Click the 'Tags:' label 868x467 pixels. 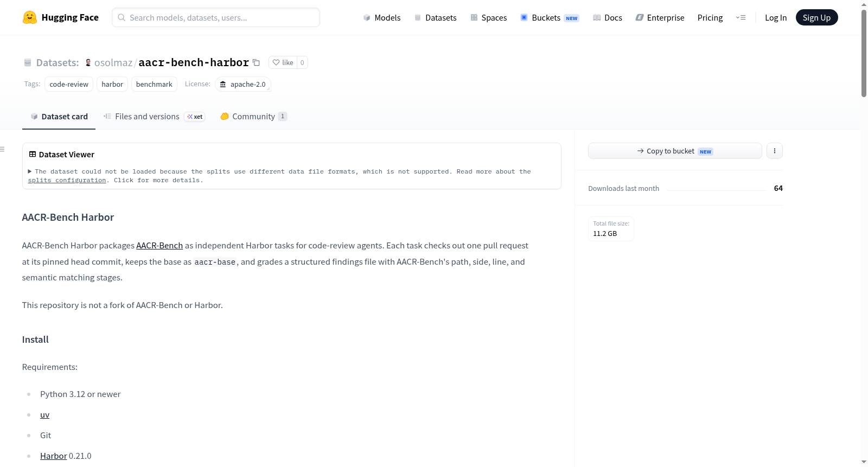(32, 84)
